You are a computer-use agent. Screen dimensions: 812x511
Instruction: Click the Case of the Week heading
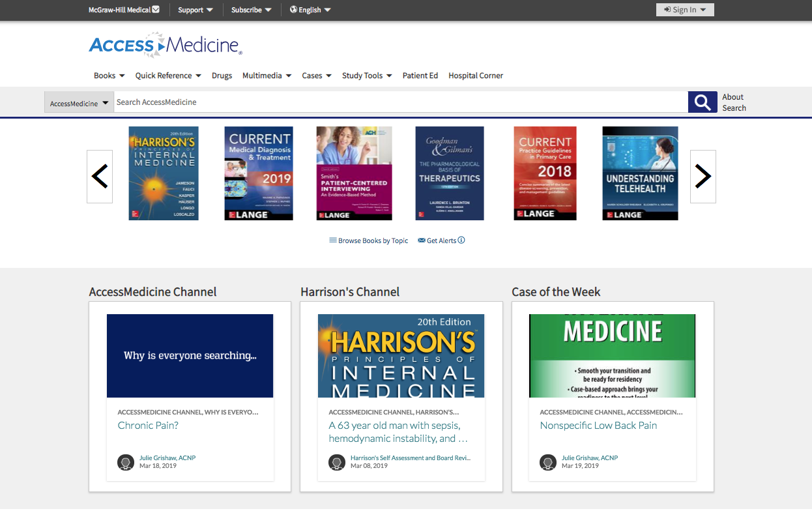click(x=556, y=292)
